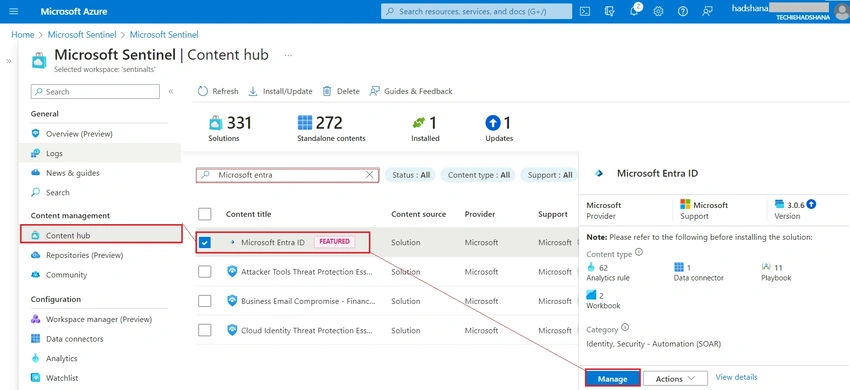This screenshot has width=850, height=390.
Task: Uncheck the Microsoft Entra ID row checkbox
Action: (204, 242)
